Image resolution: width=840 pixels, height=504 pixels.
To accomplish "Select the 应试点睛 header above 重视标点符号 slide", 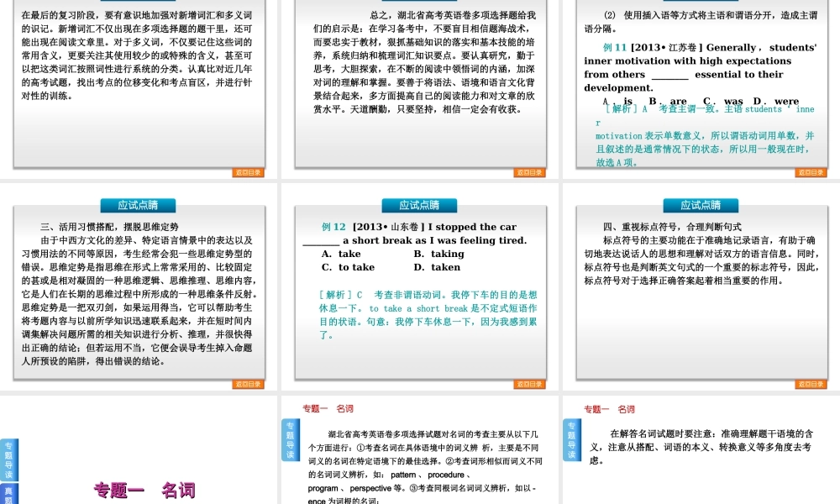I will tap(701, 205).
